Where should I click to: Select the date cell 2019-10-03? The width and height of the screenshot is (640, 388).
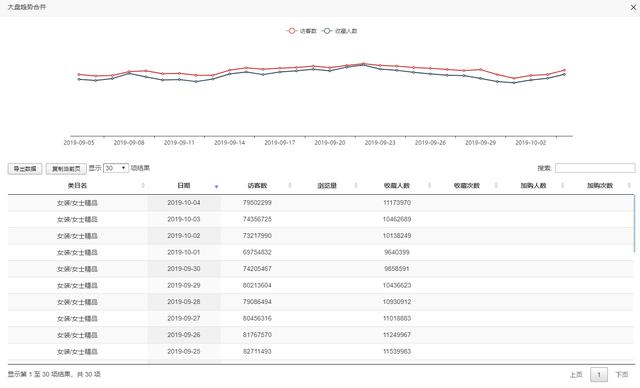184,219
